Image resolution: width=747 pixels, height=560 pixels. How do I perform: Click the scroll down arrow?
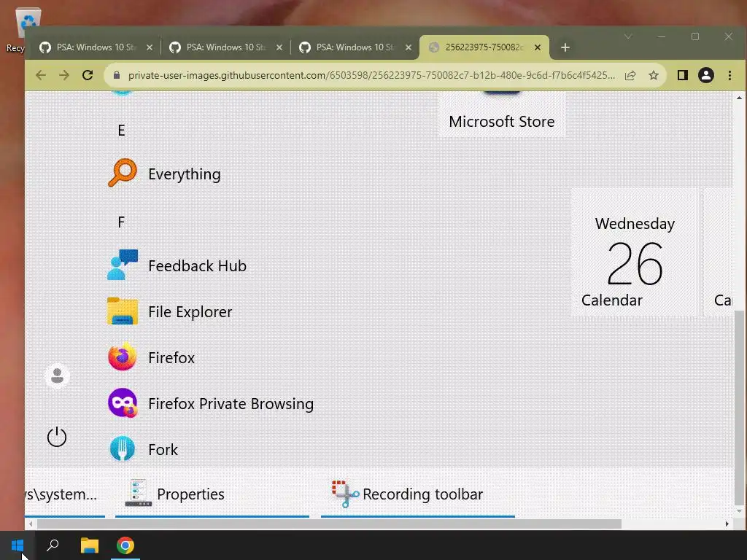pos(739,511)
